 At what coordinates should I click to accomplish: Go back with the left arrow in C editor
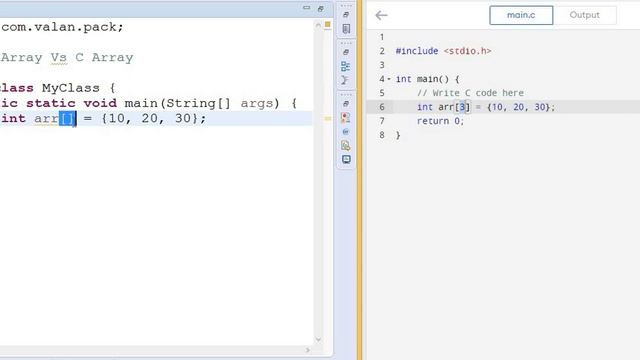381,16
